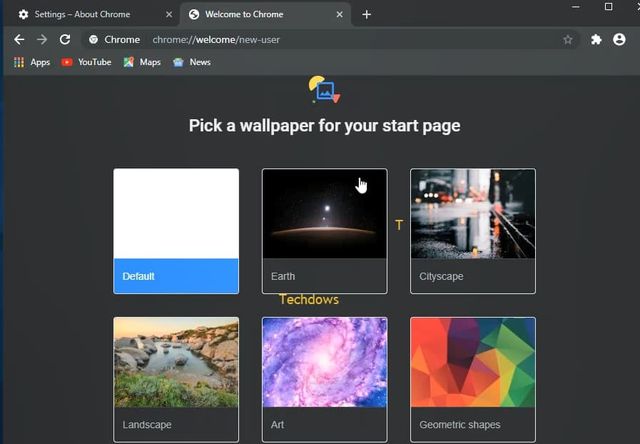Image resolution: width=640 pixels, height=444 pixels.
Task: Click the browser Back arrow
Action: [18, 40]
